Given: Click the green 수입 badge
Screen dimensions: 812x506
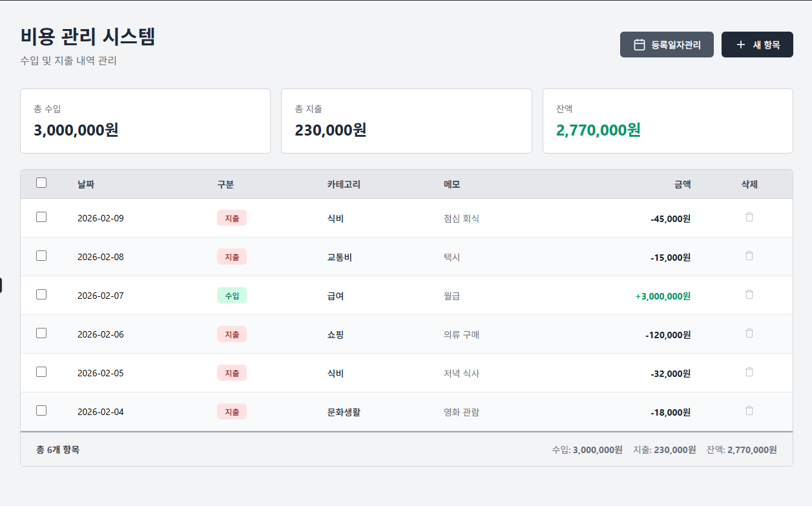Looking at the screenshot, I should click(x=231, y=296).
